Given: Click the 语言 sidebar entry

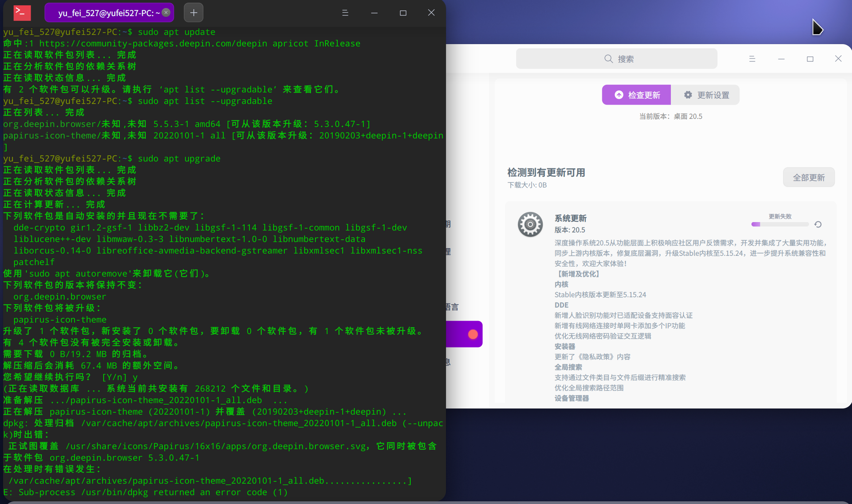Looking at the screenshot, I should pos(453,307).
